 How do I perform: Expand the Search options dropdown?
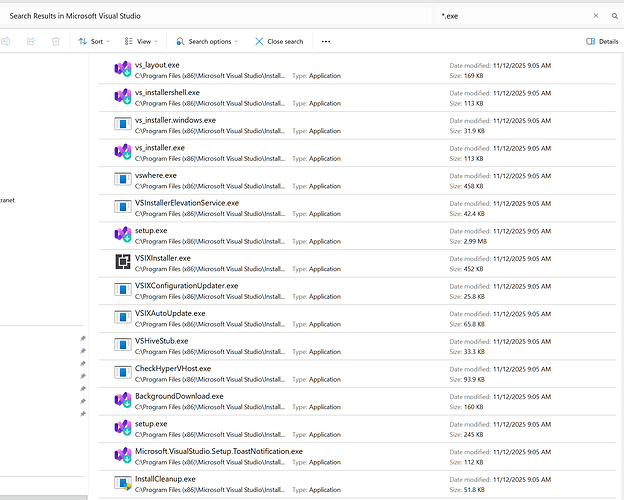click(207, 41)
